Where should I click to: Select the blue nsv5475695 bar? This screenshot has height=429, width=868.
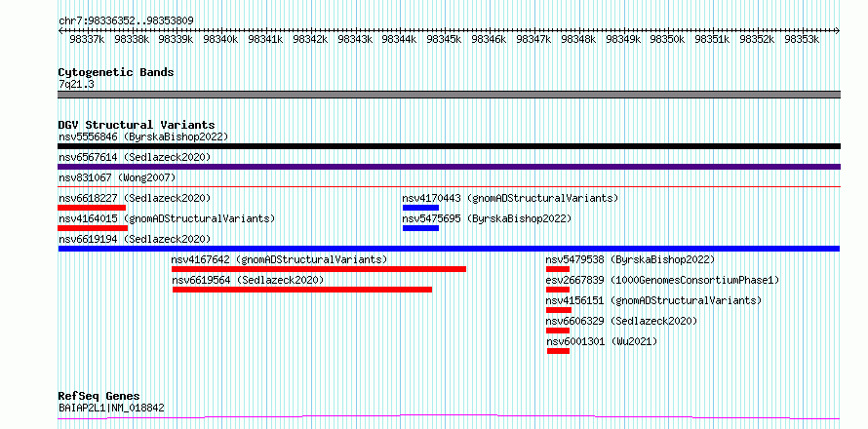pyautogui.click(x=420, y=228)
